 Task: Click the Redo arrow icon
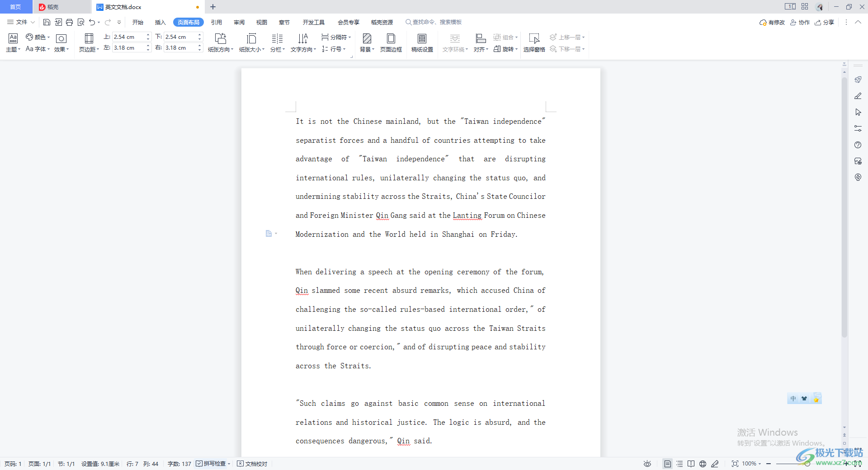click(x=108, y=22)
